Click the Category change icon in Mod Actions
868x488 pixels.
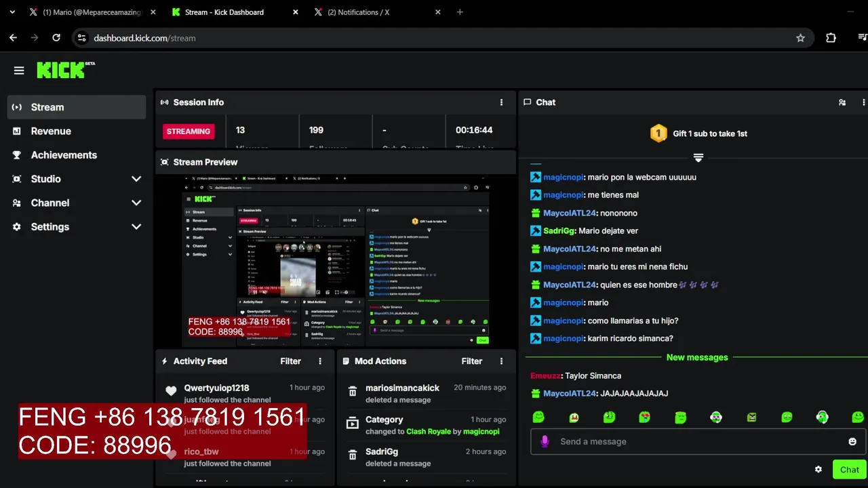[353, 424]
